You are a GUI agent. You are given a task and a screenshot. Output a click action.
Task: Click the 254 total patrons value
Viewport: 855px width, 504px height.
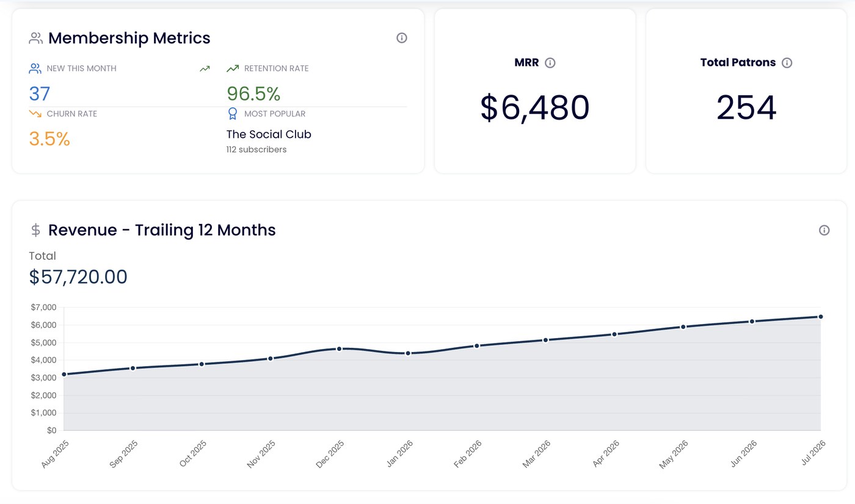tap(746, 108)
